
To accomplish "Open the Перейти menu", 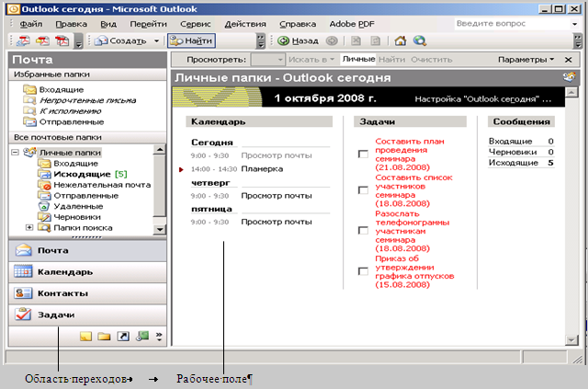I will click(x=149, y=24).
